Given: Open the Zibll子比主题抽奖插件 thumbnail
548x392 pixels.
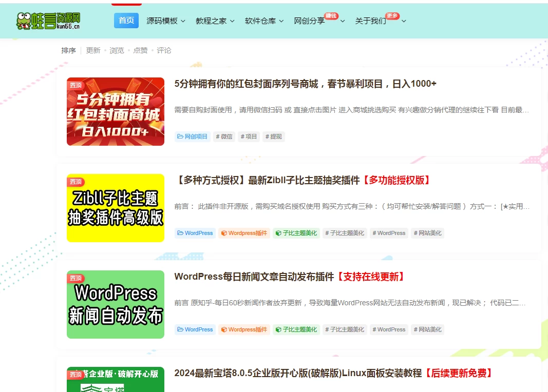Looking at the screenshot, I should [x=116, y=208].
